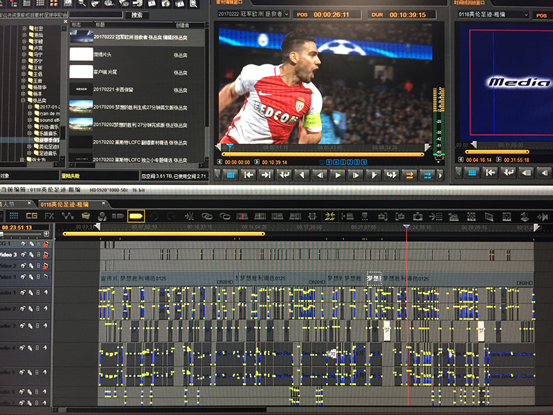
Task: Click the razor cut icon in timeline toolbar
Action: [189, 216]
